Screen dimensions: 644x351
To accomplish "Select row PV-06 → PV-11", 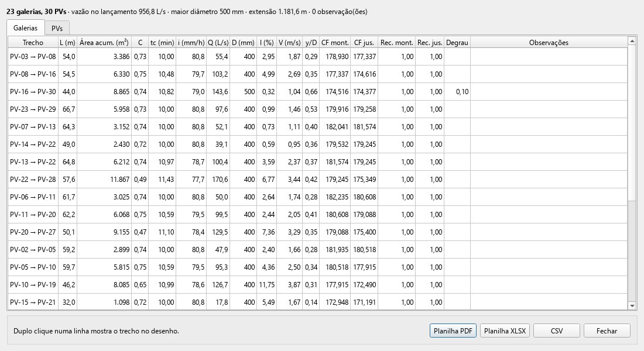I will pos(317,197).
